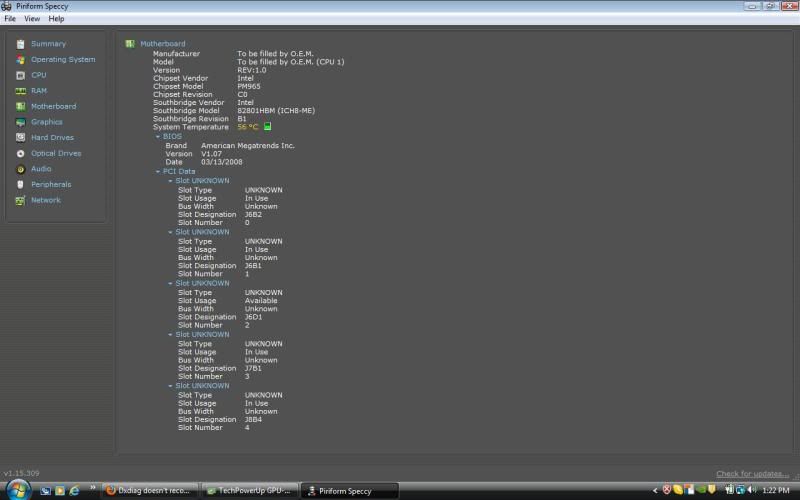Collapse Slot UNKNOWN node for designation J7B1
The width and height of the screenshot is (800, 500).
170,335
